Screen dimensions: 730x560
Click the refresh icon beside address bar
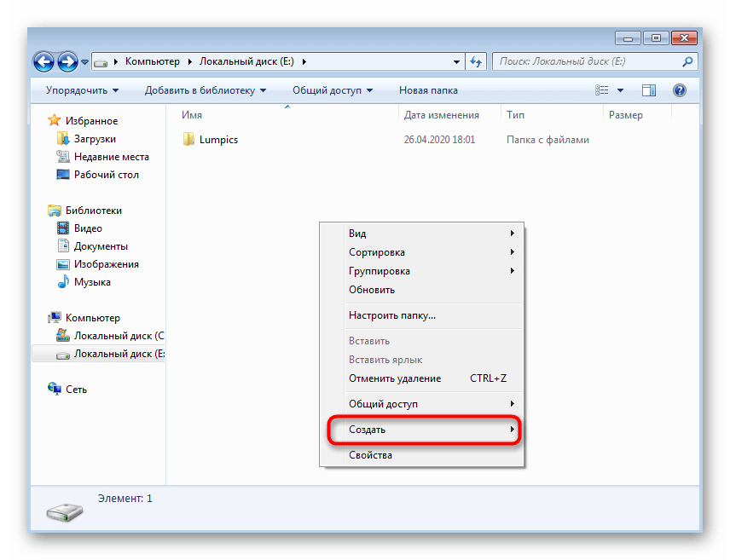click(x=476, y=62)
